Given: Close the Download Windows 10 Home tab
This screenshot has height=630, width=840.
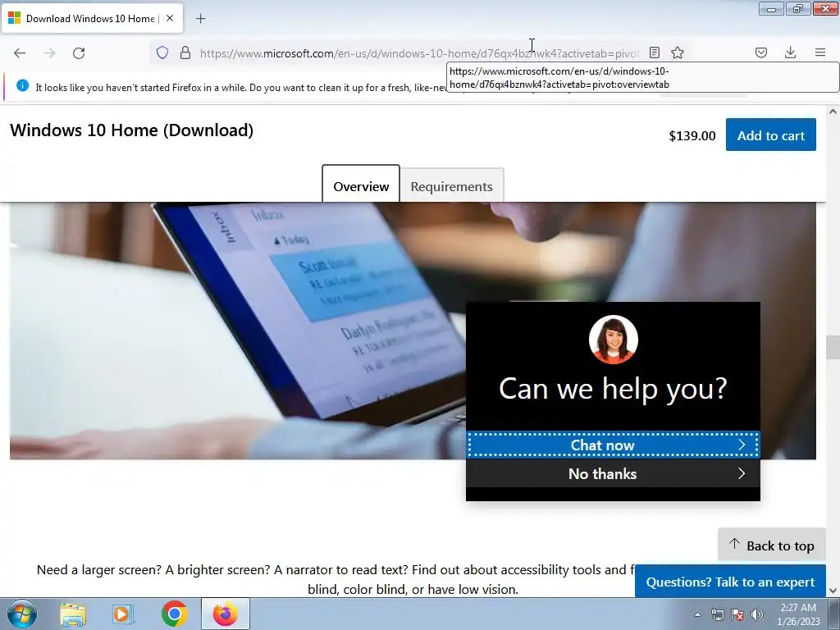Looking at the screenshot, I should (x=170, y=18).
